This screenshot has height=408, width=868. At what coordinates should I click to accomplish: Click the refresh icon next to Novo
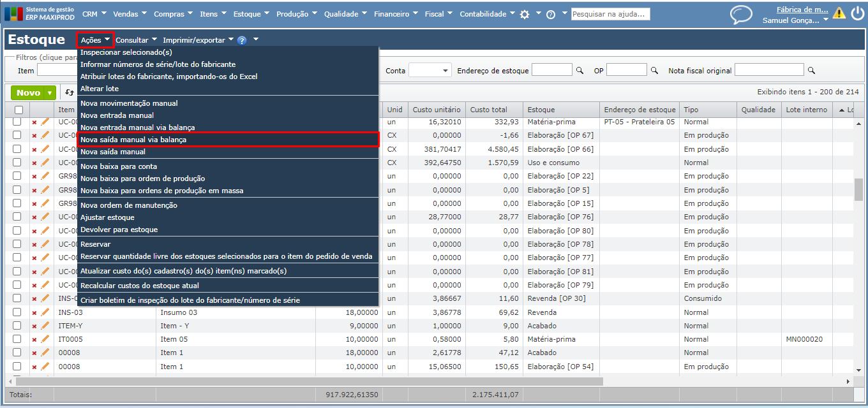coord(69,92)
